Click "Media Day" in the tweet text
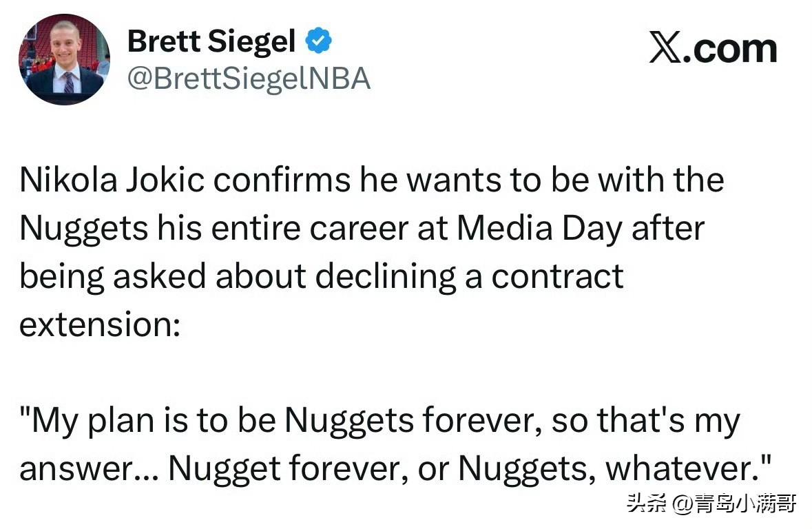 pos(539,229)
